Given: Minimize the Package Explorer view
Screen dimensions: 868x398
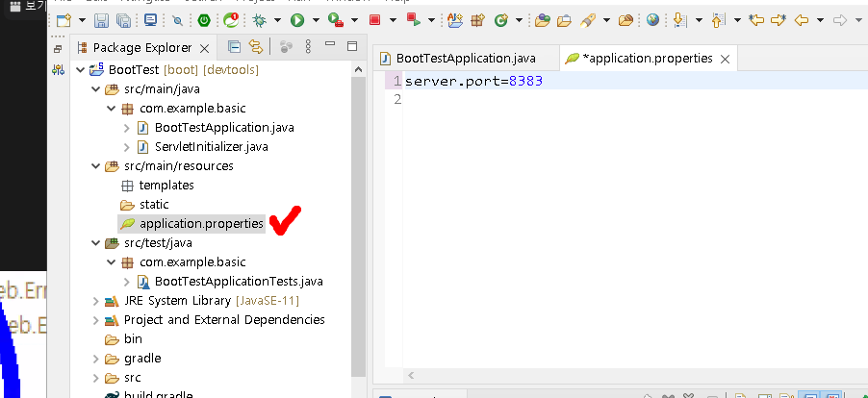Looking at the screenshot, I should pos(330,43).
